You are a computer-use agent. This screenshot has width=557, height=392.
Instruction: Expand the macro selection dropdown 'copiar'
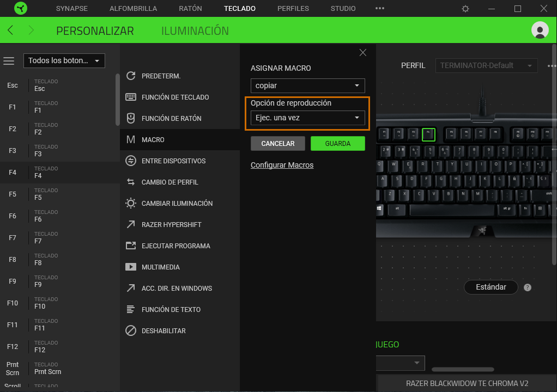307,86
